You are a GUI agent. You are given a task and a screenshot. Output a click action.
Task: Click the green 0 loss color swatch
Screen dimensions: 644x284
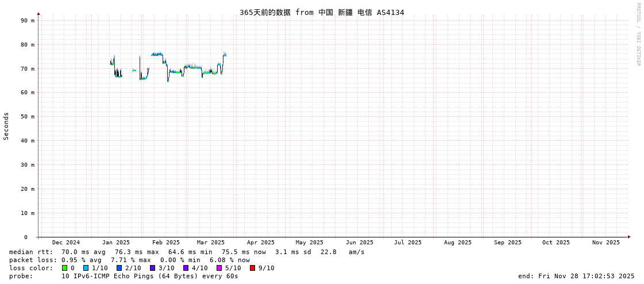point(64,268)
